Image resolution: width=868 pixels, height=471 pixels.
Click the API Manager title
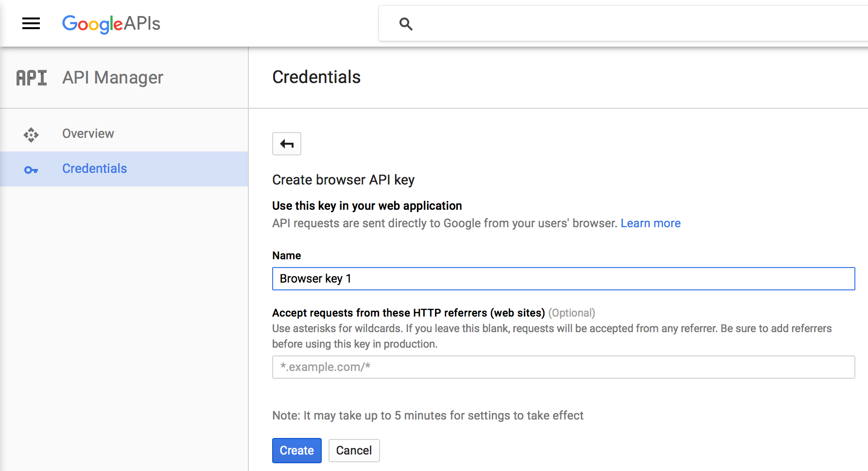pos(113,78)
